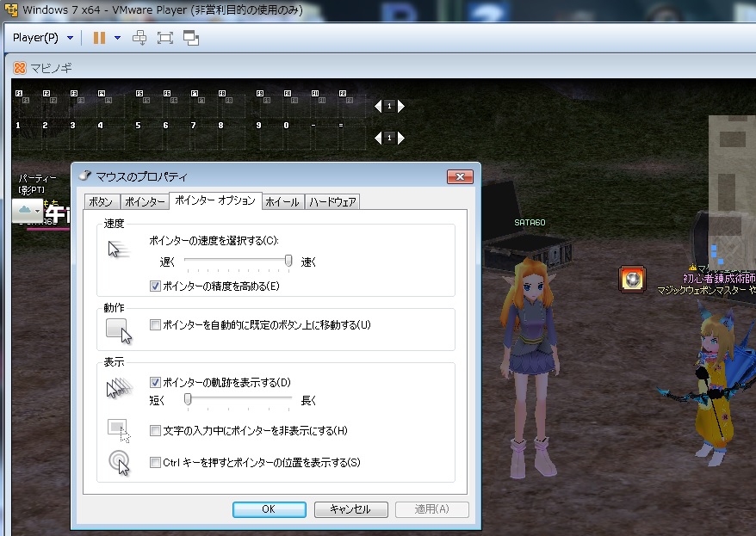This screenshot has width=756, height=536.
Task: Click the pointer speed cursor icon
Action: pyautogui.click(x=118, y=249)
